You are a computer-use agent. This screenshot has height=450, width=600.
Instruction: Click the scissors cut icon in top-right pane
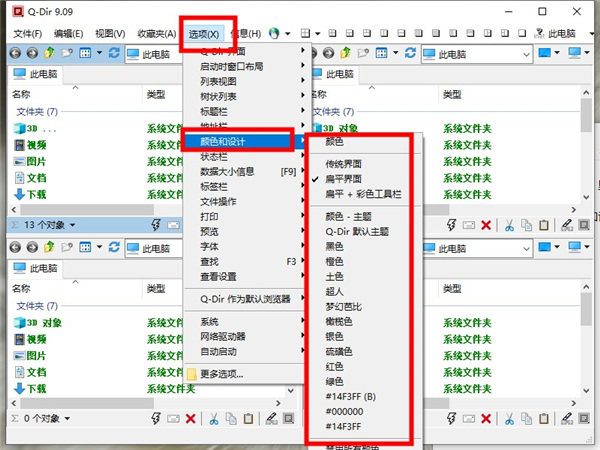(x=509, y=226)
